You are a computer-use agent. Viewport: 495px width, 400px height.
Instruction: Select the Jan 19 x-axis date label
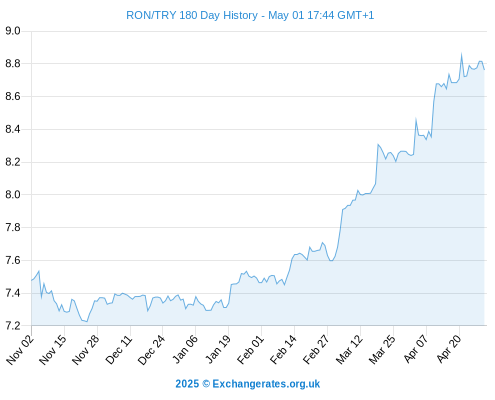pos(217,349)
